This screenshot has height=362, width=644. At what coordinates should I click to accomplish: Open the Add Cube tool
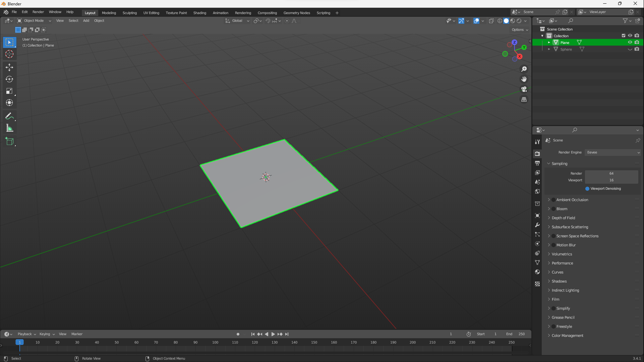click(9, 141)
